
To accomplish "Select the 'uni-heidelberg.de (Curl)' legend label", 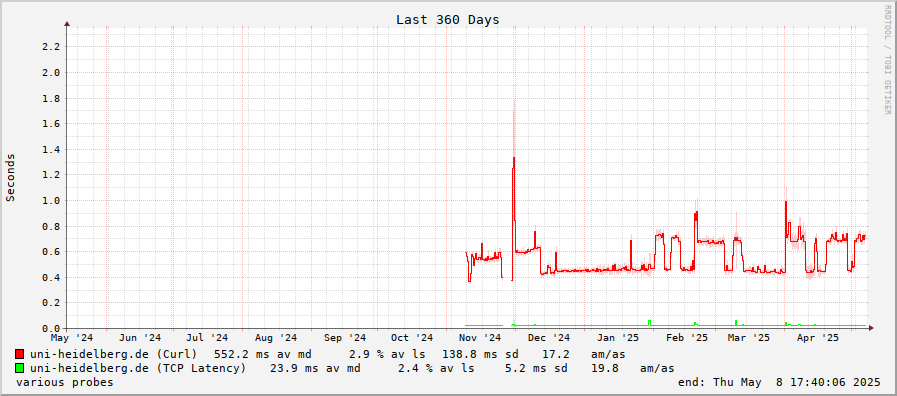I will tap(113, 354).
